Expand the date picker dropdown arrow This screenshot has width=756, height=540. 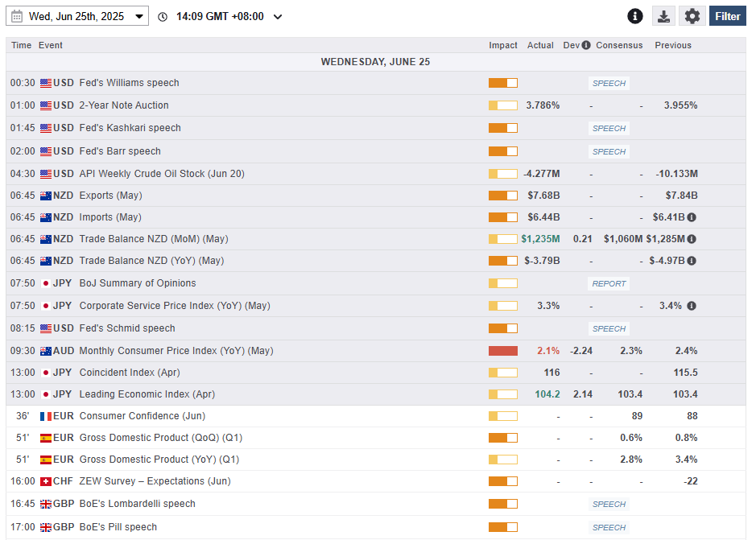point(138,15)
